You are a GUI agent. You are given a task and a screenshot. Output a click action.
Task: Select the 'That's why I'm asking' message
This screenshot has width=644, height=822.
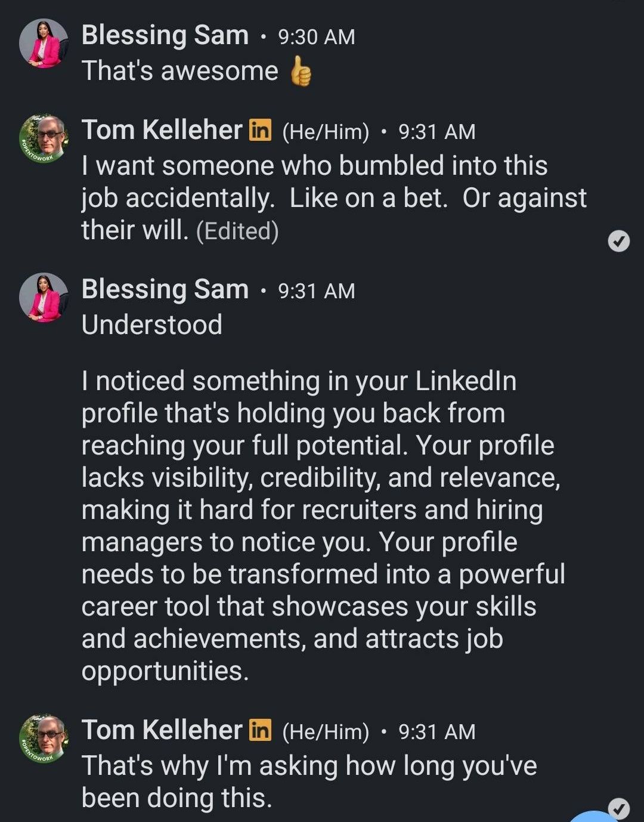coord(309,782)
